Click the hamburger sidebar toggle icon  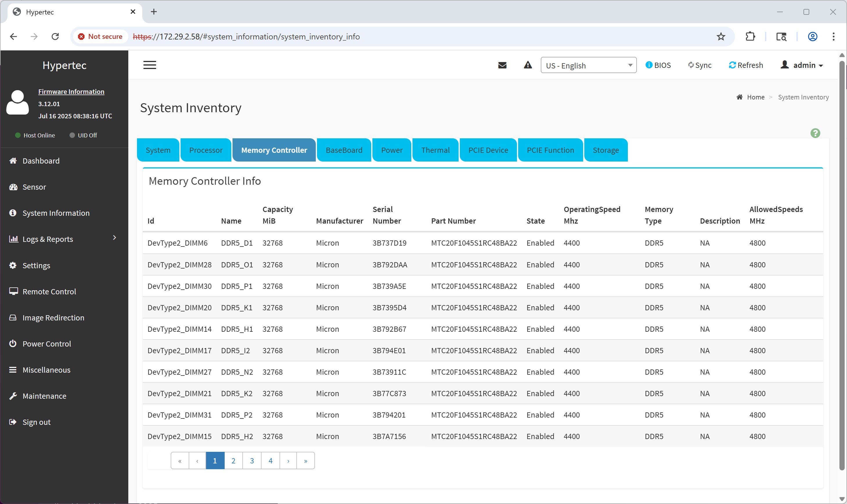pos(149,65)
